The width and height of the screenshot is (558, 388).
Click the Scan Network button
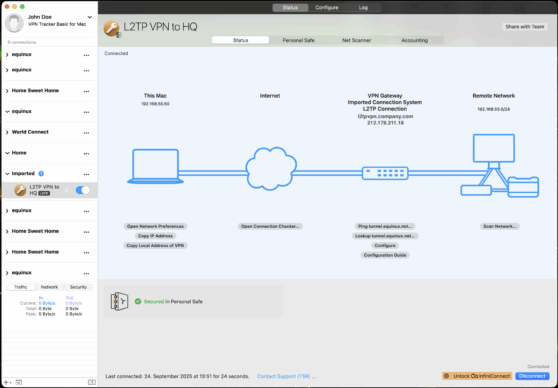tap(500, 226)
